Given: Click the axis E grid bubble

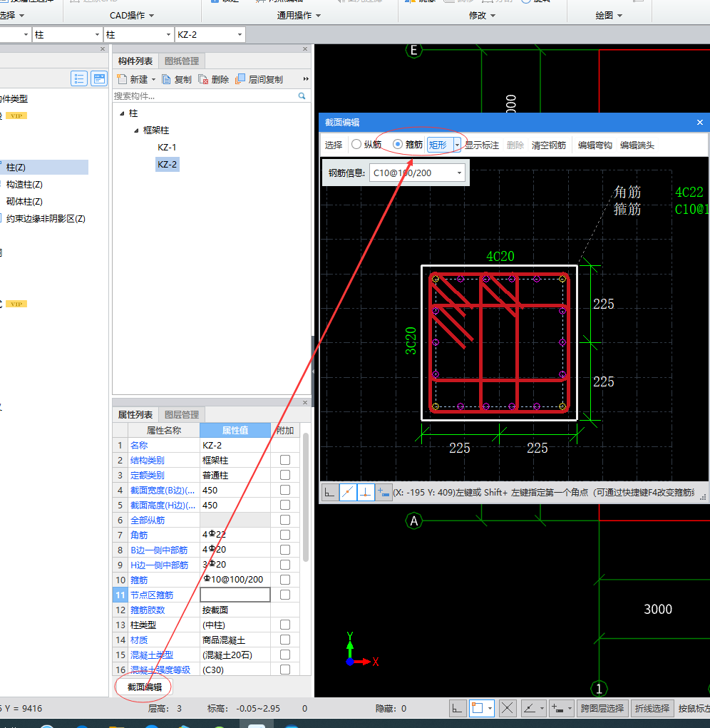Looking at the screenshot, I should [413, 50].
